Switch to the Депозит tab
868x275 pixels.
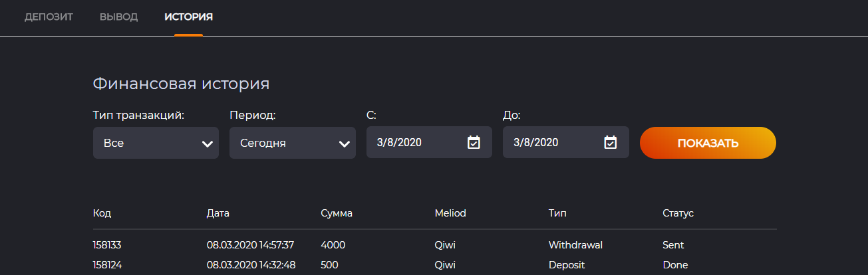coord(49,17)
